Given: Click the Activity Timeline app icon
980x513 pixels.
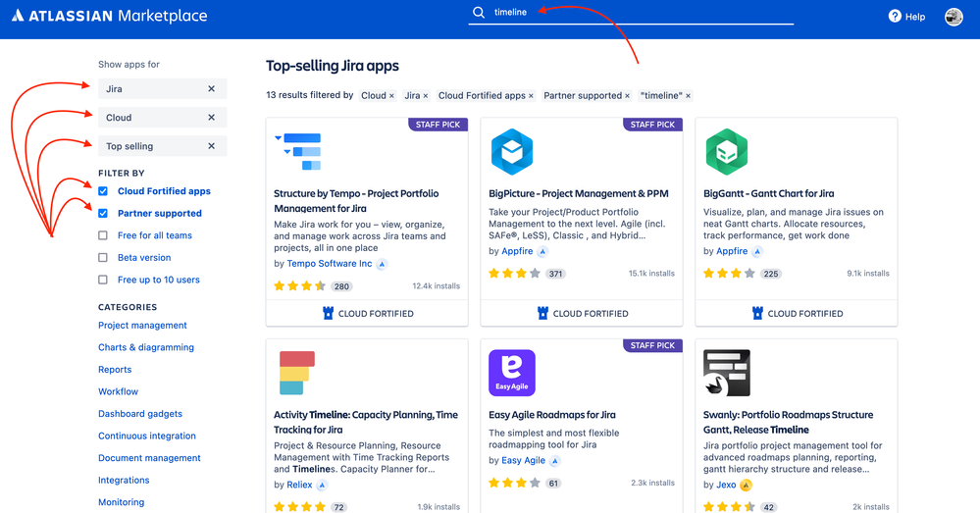Looking at the screenshot, I should coord(297,373).
